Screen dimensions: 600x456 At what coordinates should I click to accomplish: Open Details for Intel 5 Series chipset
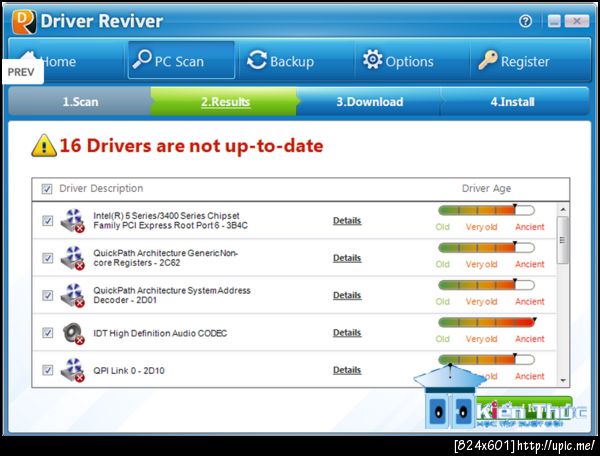(347, 221)
